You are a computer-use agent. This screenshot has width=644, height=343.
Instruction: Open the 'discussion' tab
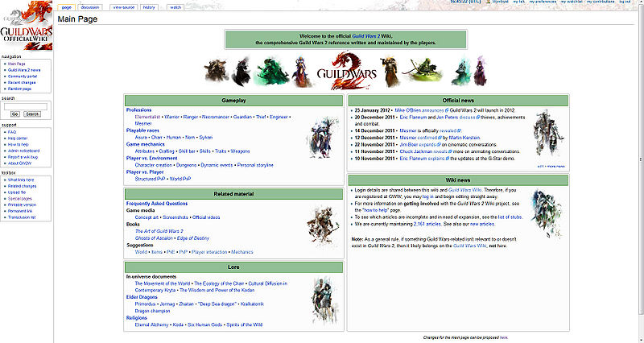pos(90,7)
